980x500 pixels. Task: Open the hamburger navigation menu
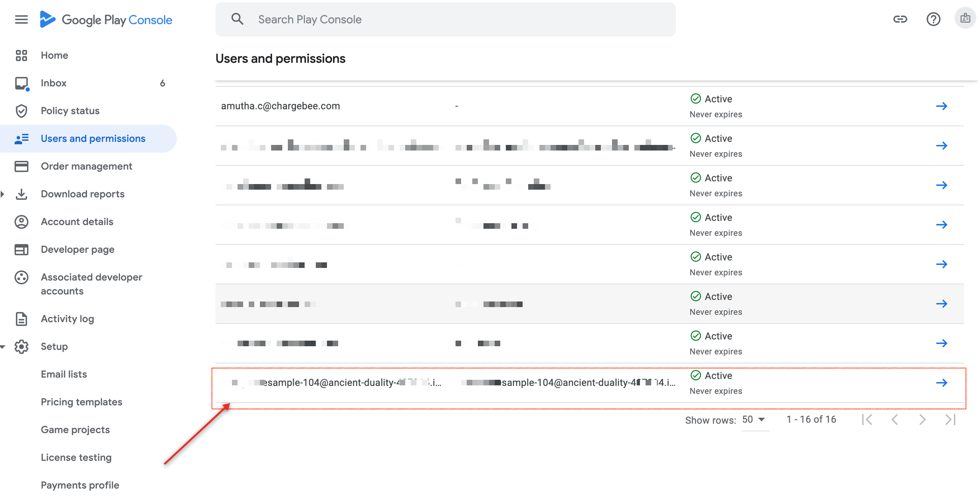click(21, 20)
